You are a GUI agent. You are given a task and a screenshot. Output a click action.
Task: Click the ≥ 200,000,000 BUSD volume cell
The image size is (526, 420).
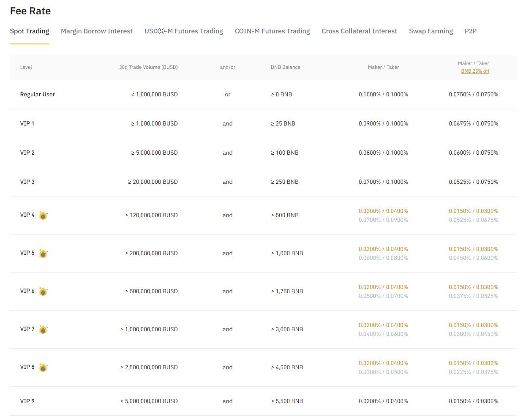pyautogui.click(x=151, y=254)
